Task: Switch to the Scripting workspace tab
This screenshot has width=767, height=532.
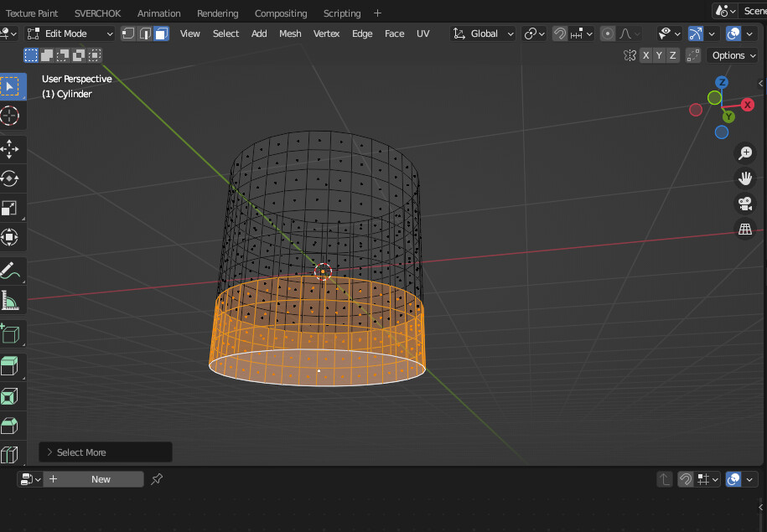Action: pos(342,13)
